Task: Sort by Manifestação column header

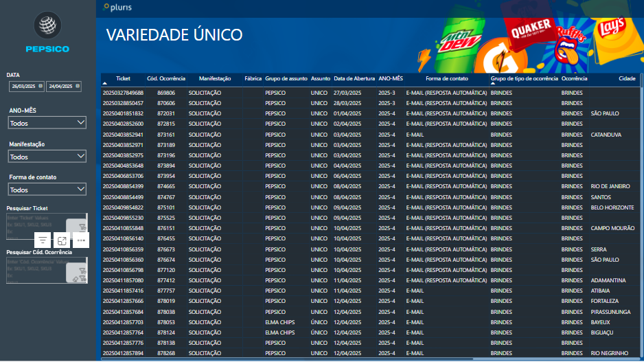Action: [x=215, y=78]
